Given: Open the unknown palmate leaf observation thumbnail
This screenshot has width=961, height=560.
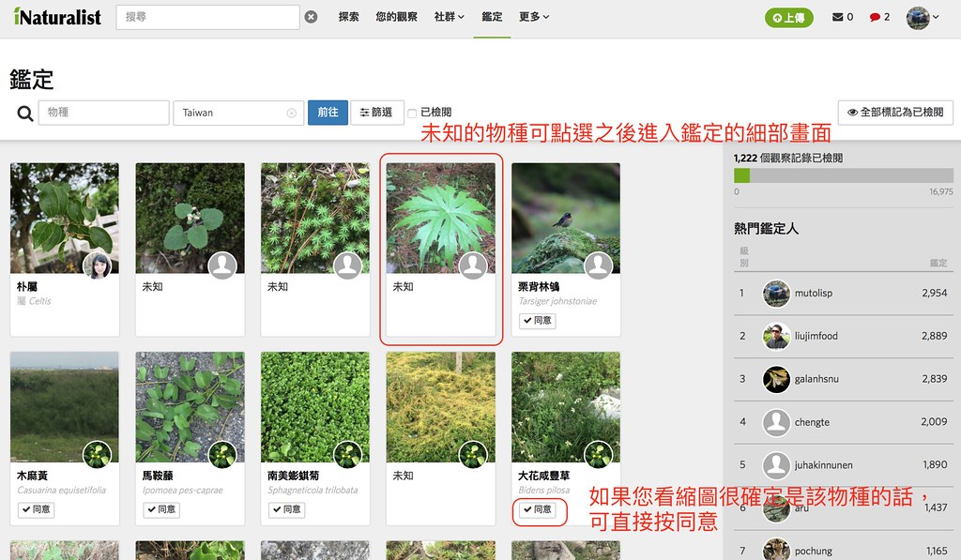Looking at the screenshot, I should point(441,219).
